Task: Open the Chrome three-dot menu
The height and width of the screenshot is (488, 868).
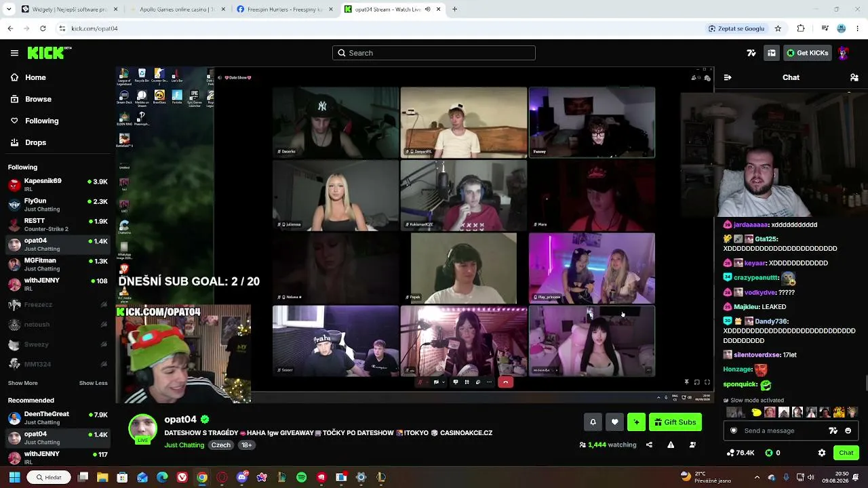Action: click(x=858, y=28)
